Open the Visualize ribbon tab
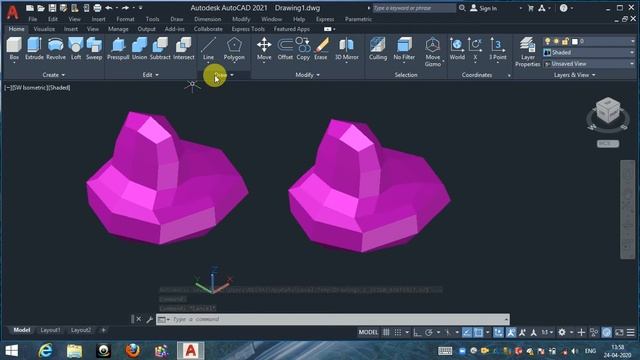This screenshot has width=640, height=360. coord(44,29)
